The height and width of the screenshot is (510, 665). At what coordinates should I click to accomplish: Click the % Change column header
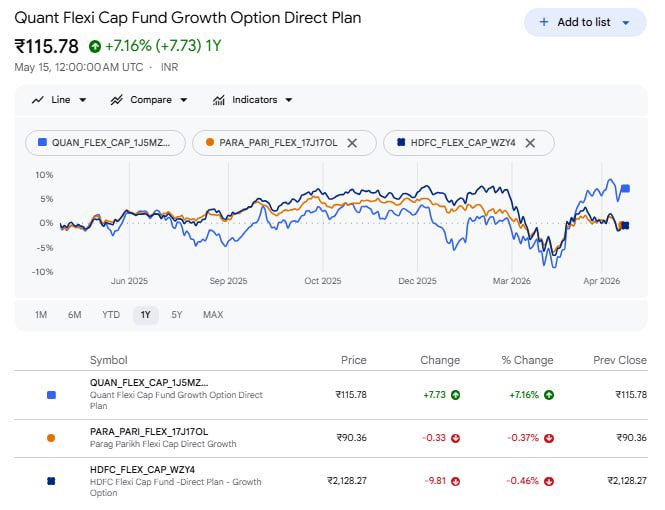click(527, 360)
